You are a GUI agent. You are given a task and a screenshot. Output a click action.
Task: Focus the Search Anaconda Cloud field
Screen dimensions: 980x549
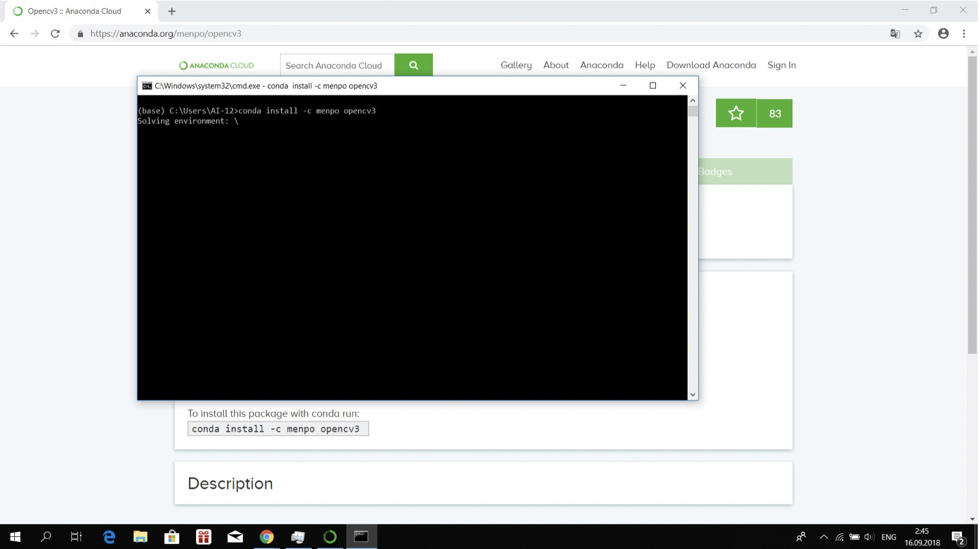pyautogui.click(x=338, y=65)
